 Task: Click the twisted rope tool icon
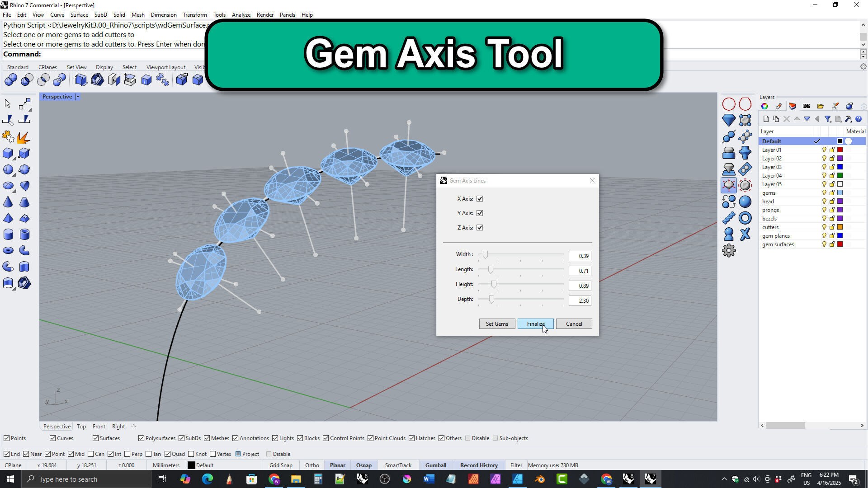[728, 218]
